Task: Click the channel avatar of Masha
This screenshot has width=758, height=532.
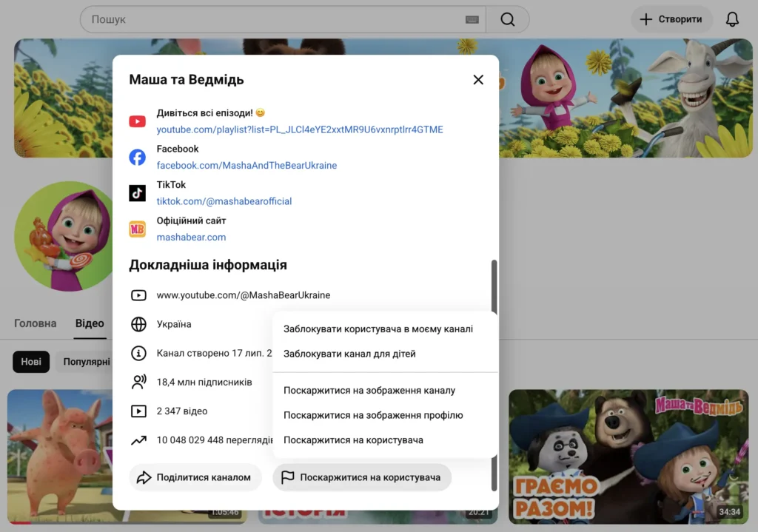Action: [x=64, y=236]
